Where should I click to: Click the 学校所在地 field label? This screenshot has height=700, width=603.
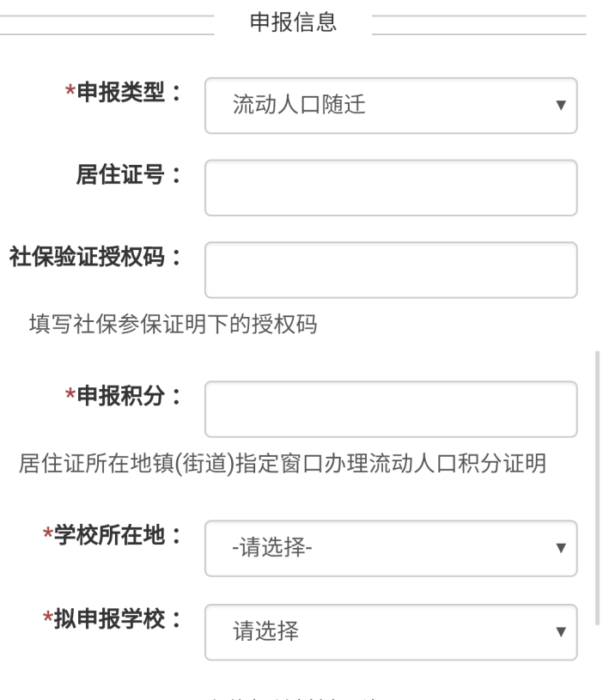(112, 535)
